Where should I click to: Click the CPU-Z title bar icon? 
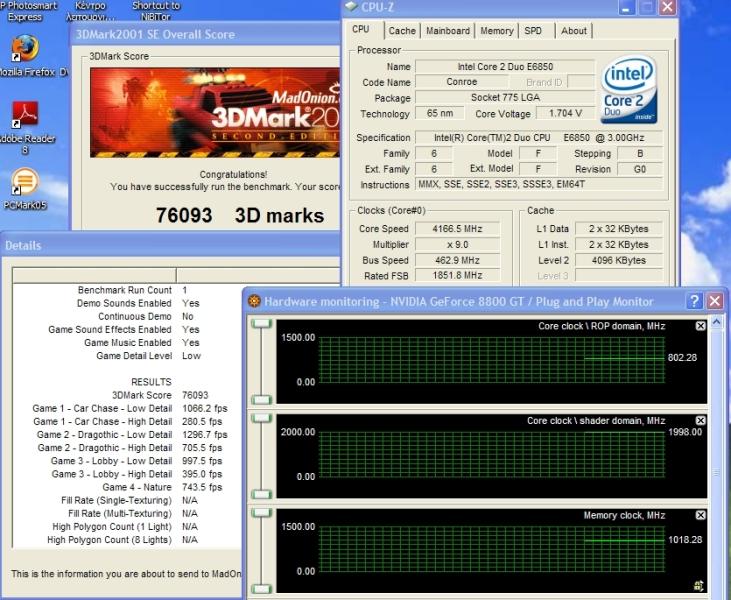(351, 7)
